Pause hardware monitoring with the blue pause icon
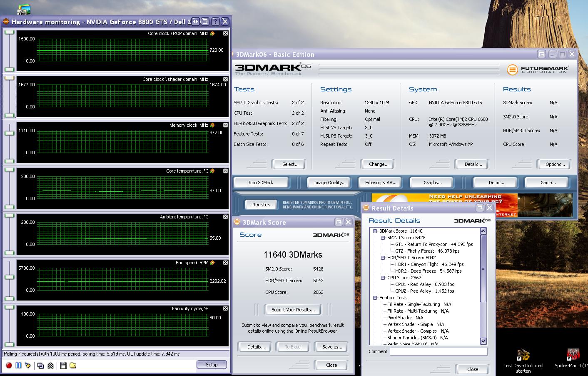588x376 pixels. pyautogui.click(x=18, y=365)
